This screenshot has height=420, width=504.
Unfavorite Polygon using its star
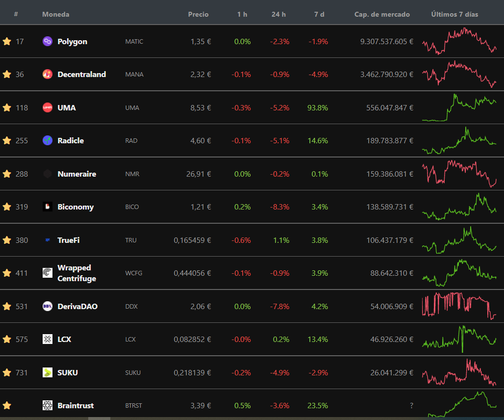tap(7, 42)
